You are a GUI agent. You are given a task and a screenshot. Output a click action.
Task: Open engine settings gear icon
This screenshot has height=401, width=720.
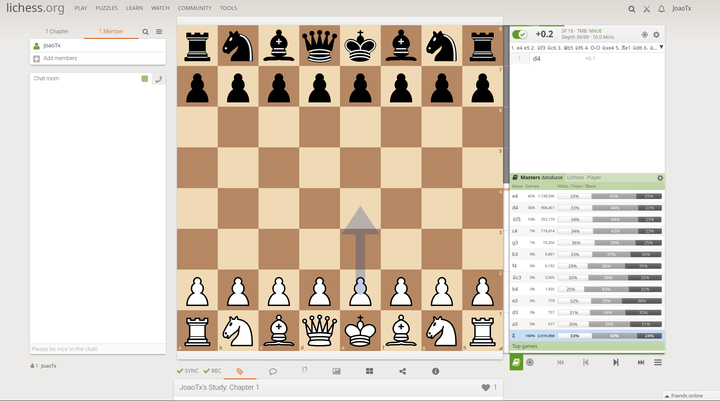tap(657, 34)
